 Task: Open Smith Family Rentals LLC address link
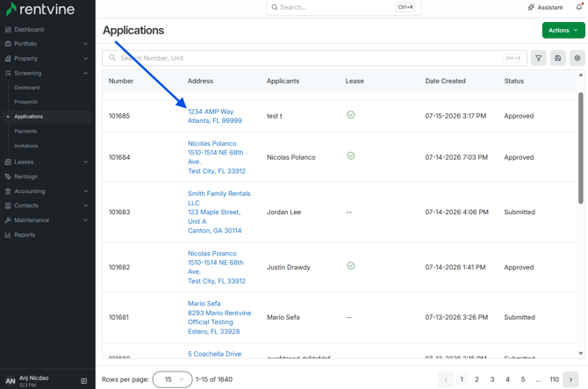pos(219,212)
